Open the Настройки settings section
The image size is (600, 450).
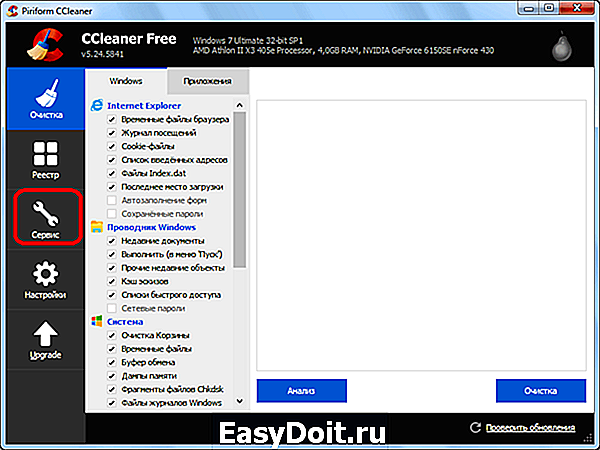pyautogui.click(x=46, y=279)
